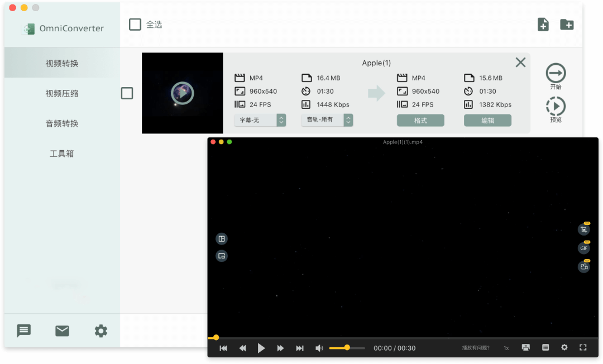The image size is (603, 364).
Task: Expand the 字幕-无 subtitle dropdown
Action: (260, 120)
